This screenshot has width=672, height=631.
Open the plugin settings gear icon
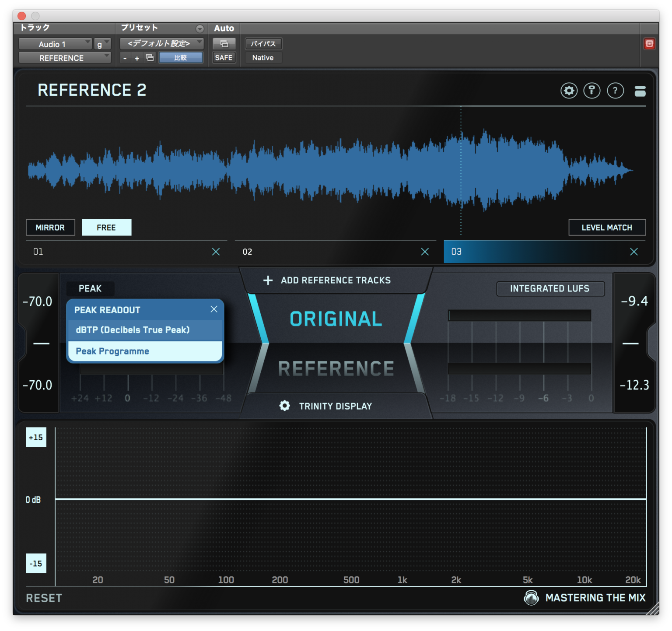pyautogui.click(x=569, y=91)
